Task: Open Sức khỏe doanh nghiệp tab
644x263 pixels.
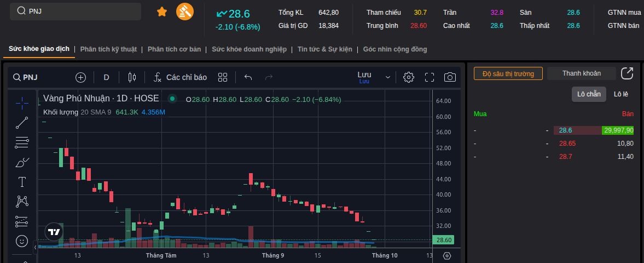Action: [x=250, y=49]
